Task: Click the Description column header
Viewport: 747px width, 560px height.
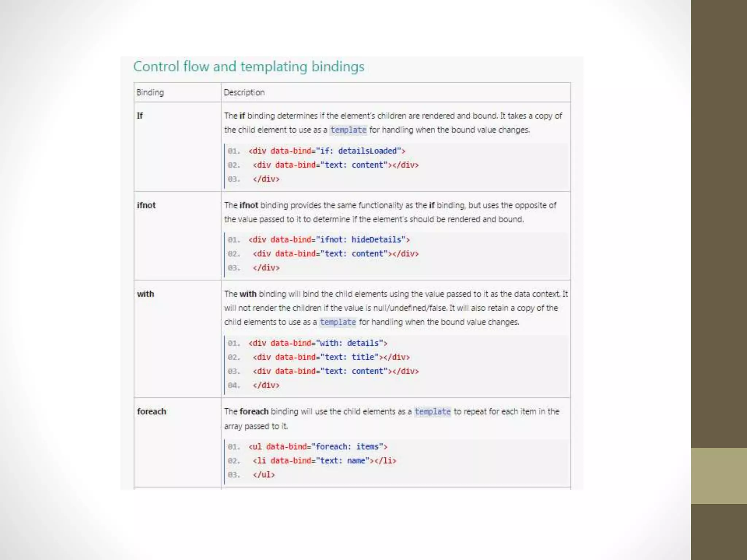Action: [x=244, y=93]
